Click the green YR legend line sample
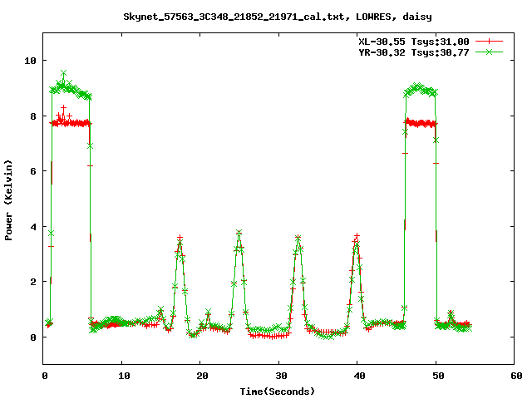 [490, 52]
